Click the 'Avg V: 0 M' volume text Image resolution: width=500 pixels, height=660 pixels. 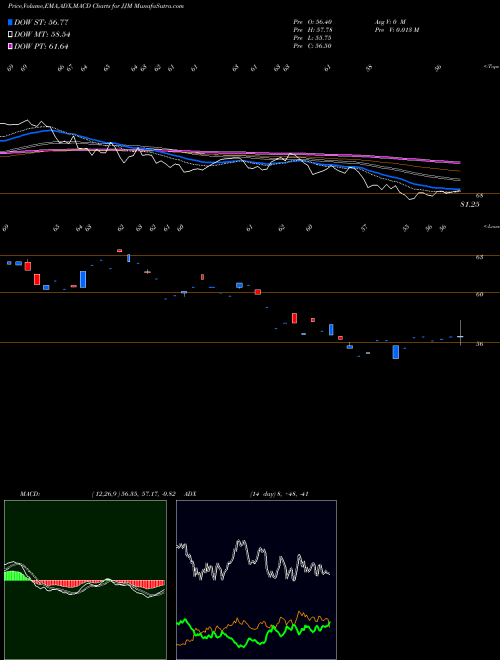point(390,22)
